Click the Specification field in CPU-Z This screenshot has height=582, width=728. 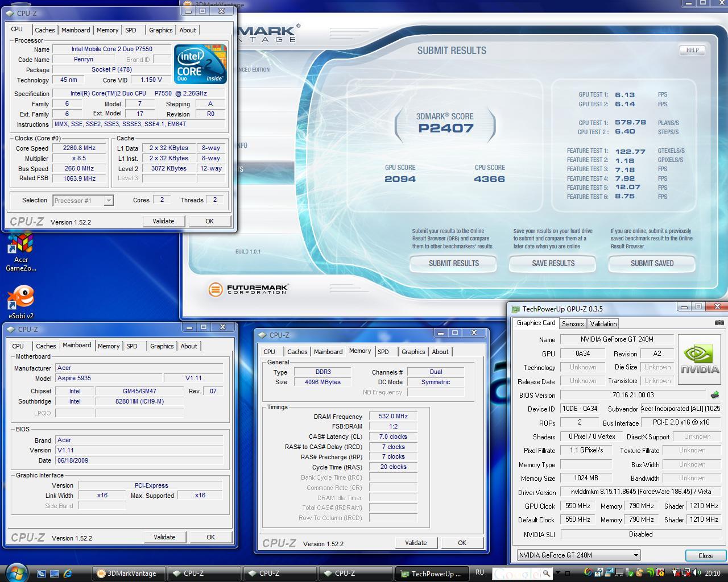point(139,93)
